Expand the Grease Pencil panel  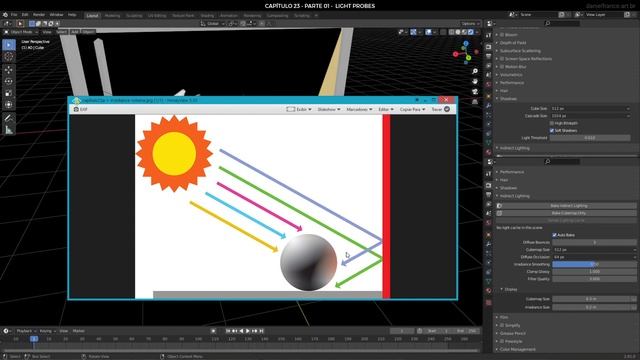tap(513, 333)
